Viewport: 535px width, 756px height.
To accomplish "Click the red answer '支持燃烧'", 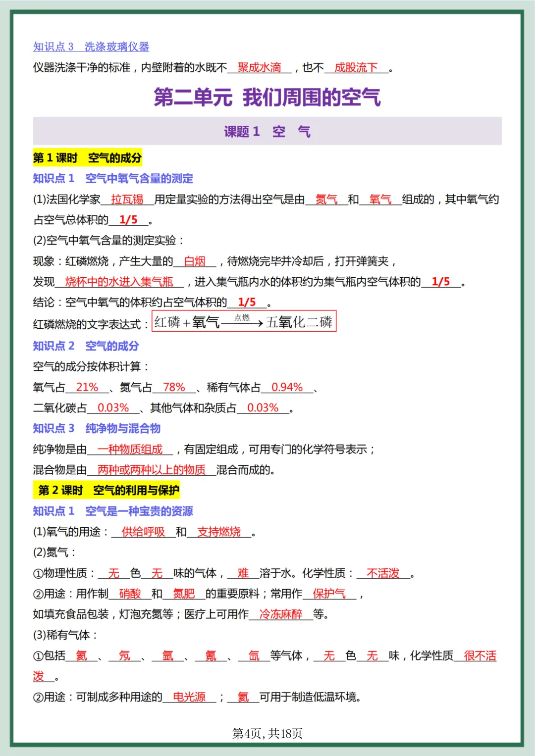I will (219, 532).
